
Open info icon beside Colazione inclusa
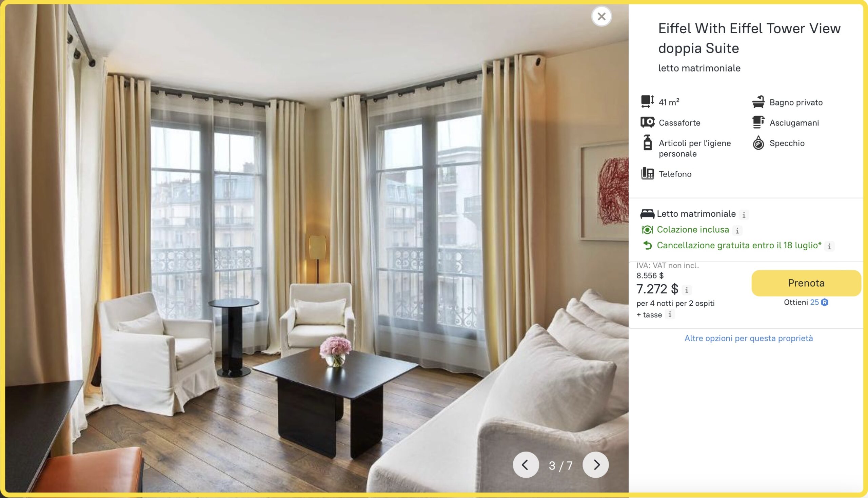tap(737, 231)
